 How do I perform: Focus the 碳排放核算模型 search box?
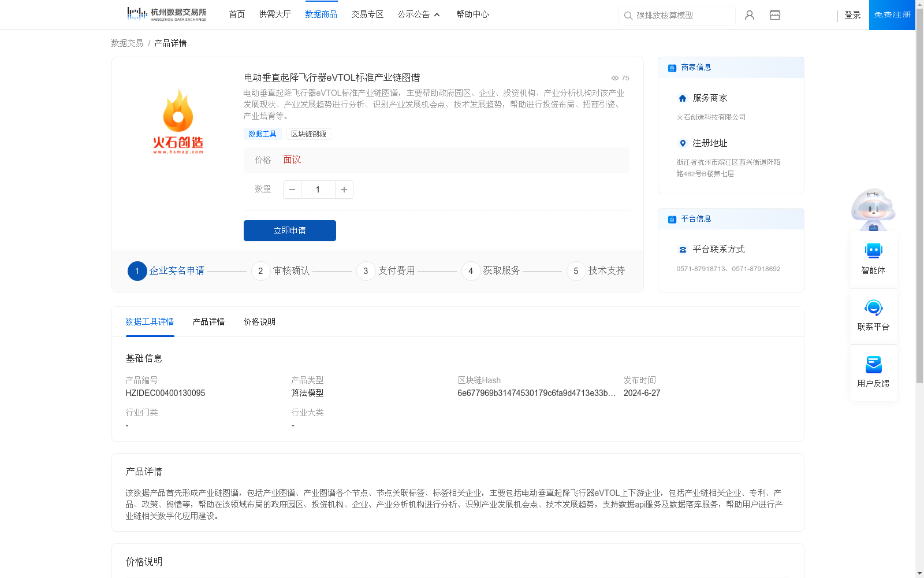(677, 16)
